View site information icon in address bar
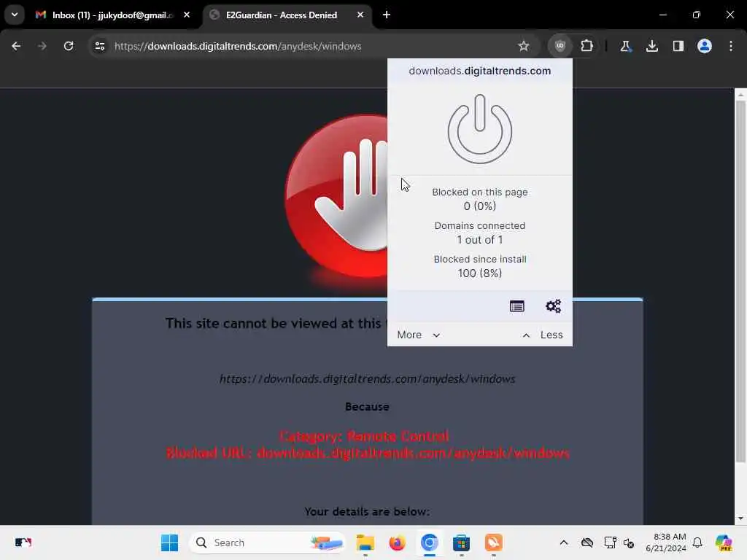 tap(99, 46)
